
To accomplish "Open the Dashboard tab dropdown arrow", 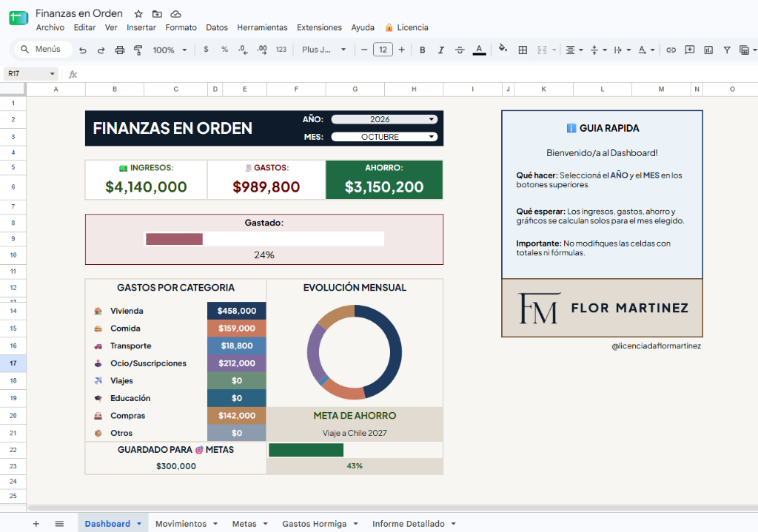I will tap(139, 524).
